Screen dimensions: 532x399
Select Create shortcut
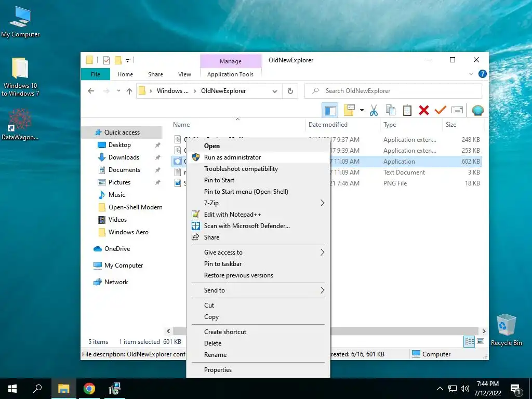258,332
